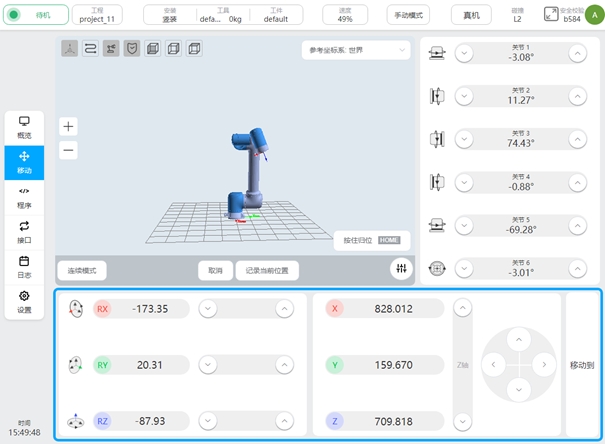Decrease joint 1 angle with down arrow
The image size is (605, 444).
[463, 55]
